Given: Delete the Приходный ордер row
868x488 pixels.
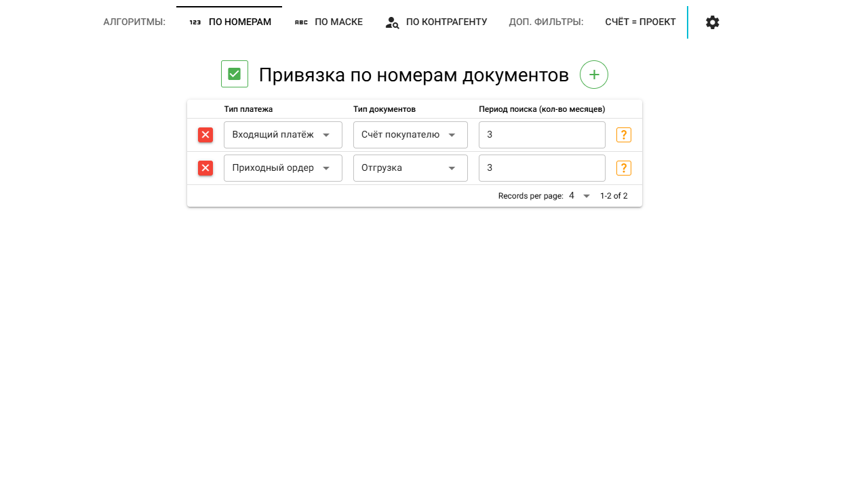Looking at the screenshot, I should 205,168.
